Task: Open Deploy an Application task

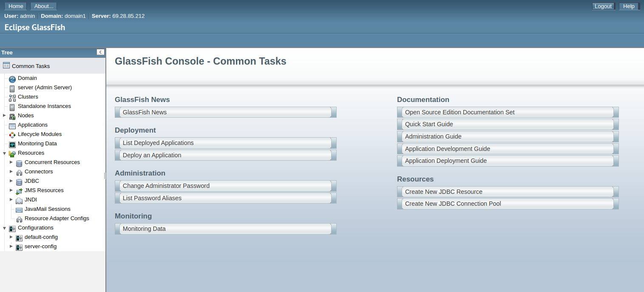Action: tap(152, 155)
